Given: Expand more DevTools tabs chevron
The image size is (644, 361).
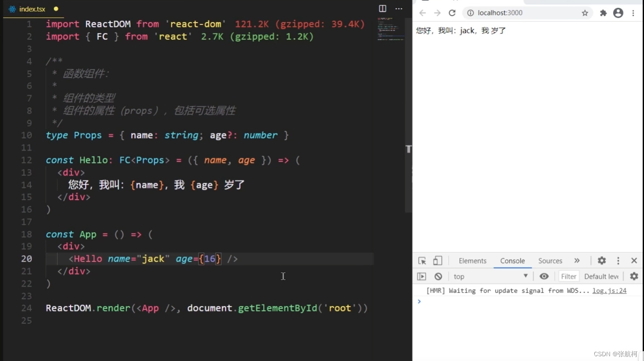Looking at the screenshot, I should click(x=577, y=260).
